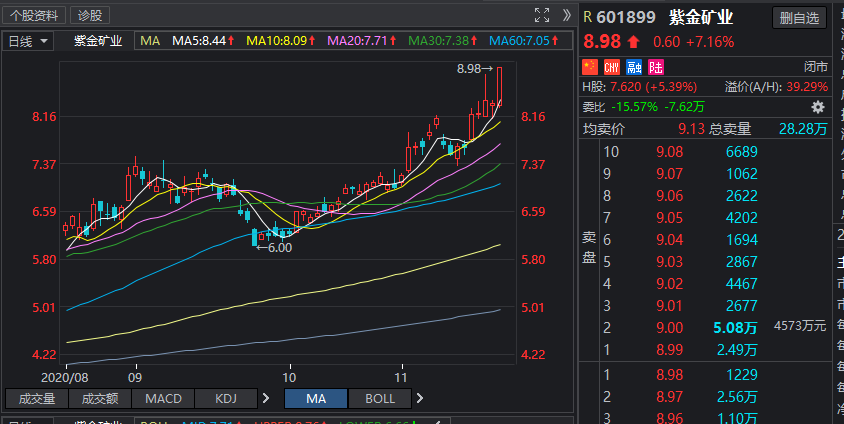Click the 5.08万 sell volume

(x=735, y=328)
